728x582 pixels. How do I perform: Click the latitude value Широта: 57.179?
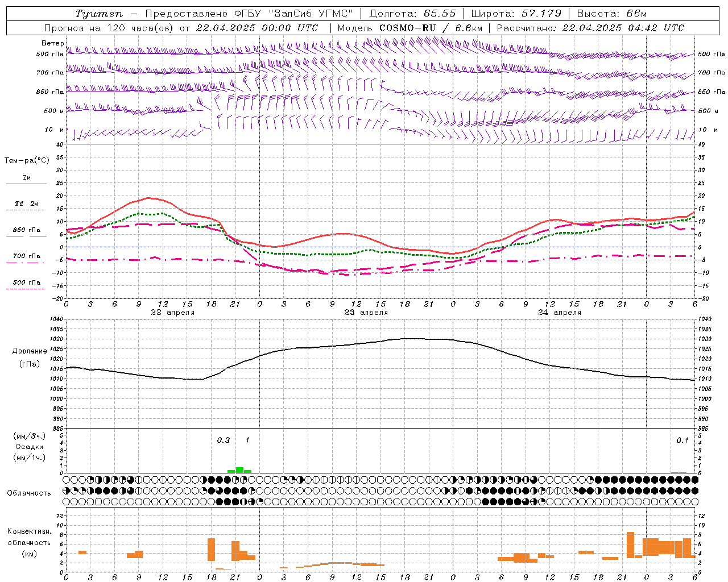coord(516,14)
